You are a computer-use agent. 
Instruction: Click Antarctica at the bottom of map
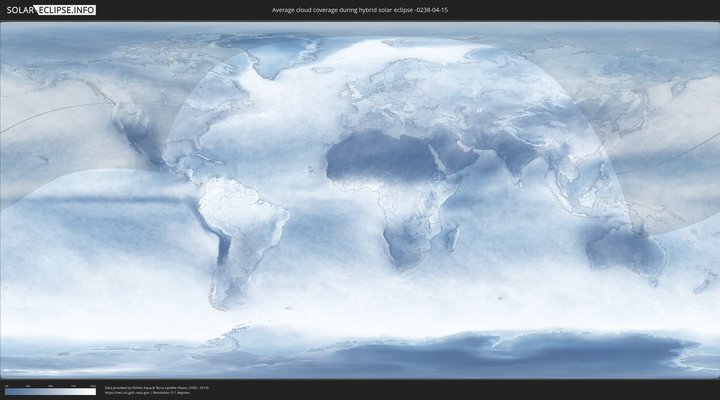tap(400, 355)
